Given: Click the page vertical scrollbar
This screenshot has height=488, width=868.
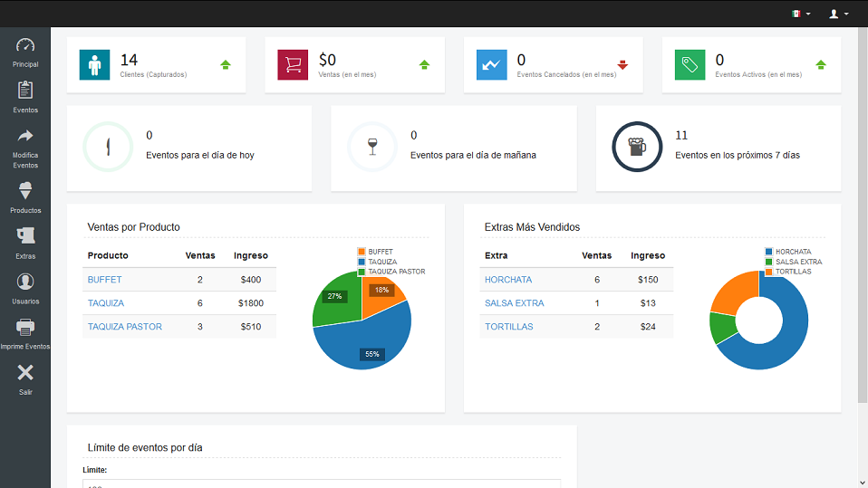Looking at the screenshot, I should 862,226.
